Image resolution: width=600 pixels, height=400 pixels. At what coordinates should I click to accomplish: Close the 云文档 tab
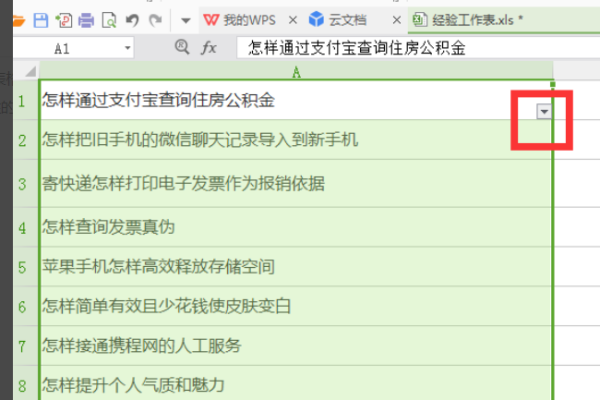pos(397,20)
